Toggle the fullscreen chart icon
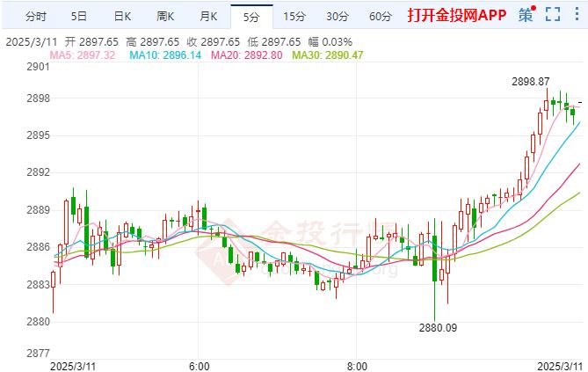 [553, 14]
